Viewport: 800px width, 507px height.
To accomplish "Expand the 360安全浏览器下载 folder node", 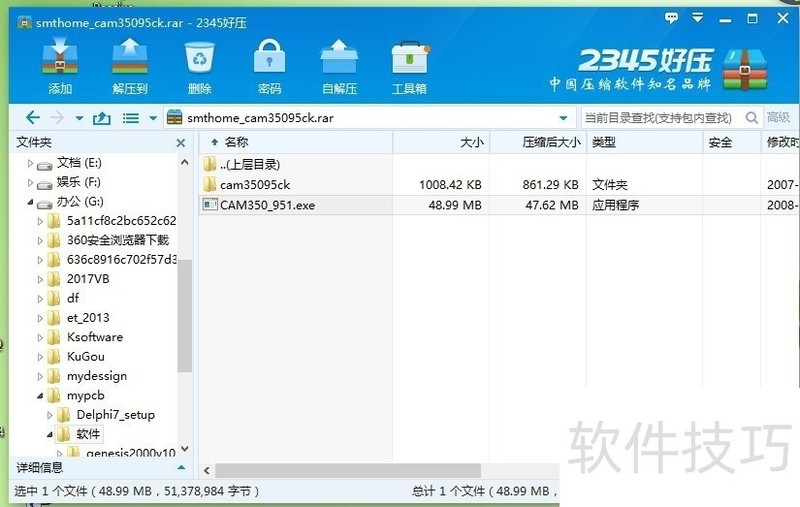I will (40, 240).
